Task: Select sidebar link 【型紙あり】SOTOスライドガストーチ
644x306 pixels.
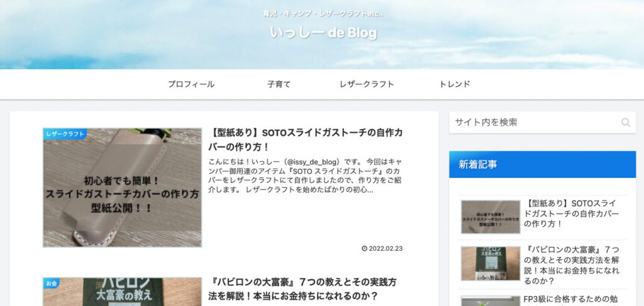Action: [572, 214]
